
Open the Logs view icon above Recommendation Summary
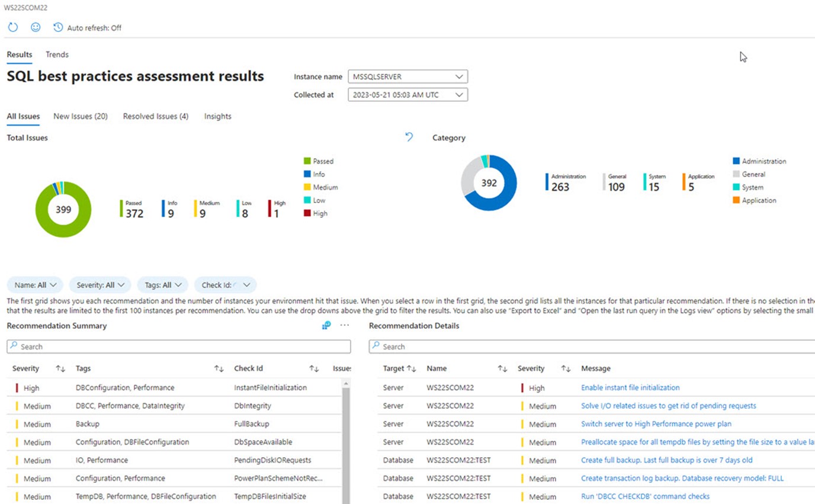(326, 325)
